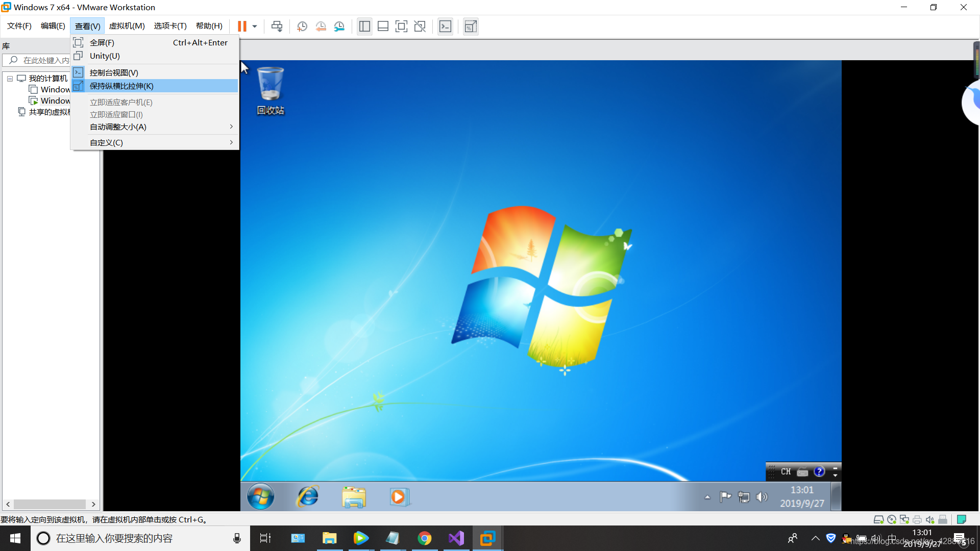Enter full screen mode from toolbar
The width and height of the screenshot is (980, 551).
point(401,27)
